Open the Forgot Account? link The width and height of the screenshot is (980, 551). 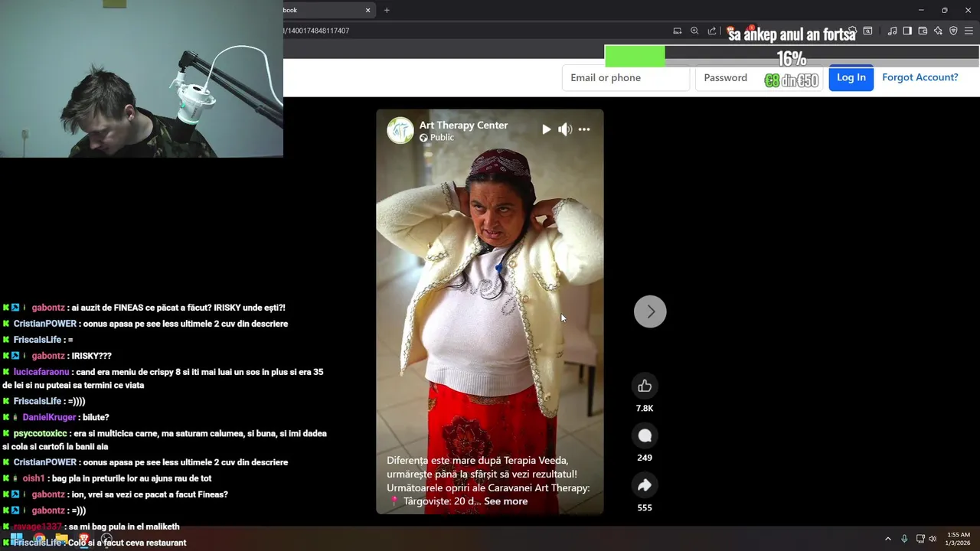(x=920, y=77)
